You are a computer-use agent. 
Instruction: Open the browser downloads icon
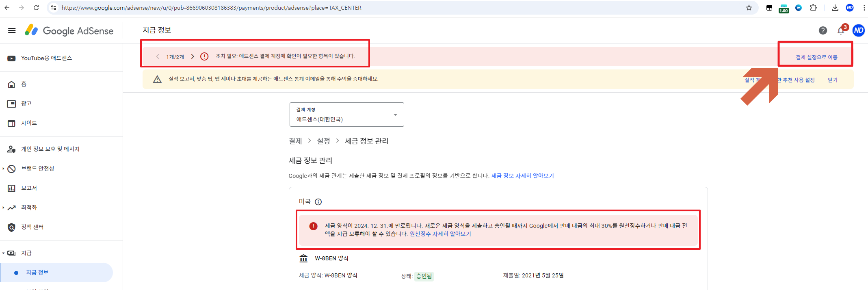point(835,8)
